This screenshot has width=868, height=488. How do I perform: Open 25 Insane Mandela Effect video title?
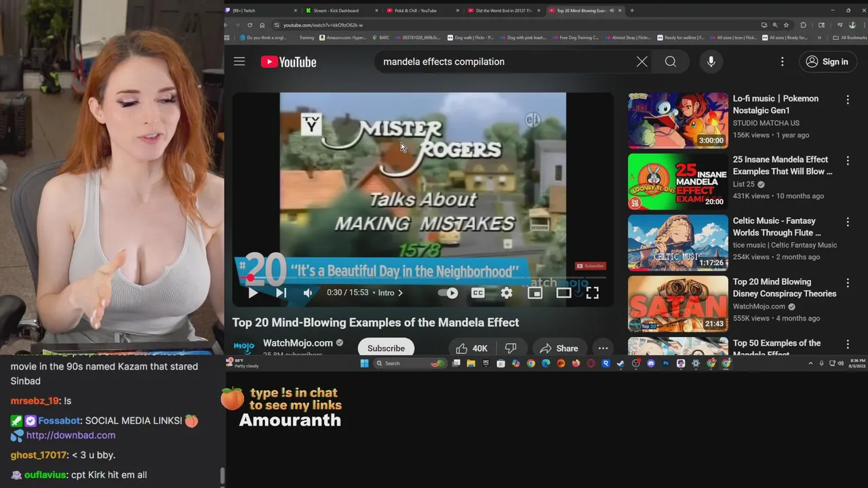click(783, 165)
